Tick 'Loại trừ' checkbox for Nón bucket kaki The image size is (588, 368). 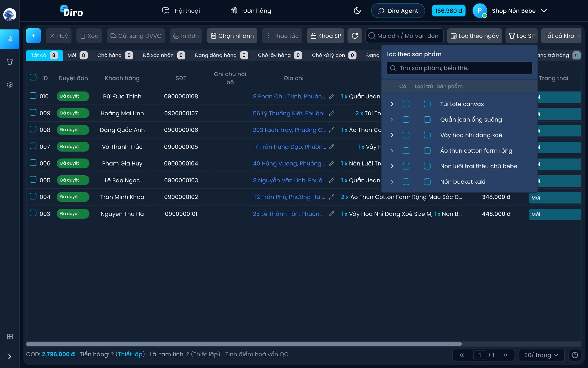[x=427, y=182]
